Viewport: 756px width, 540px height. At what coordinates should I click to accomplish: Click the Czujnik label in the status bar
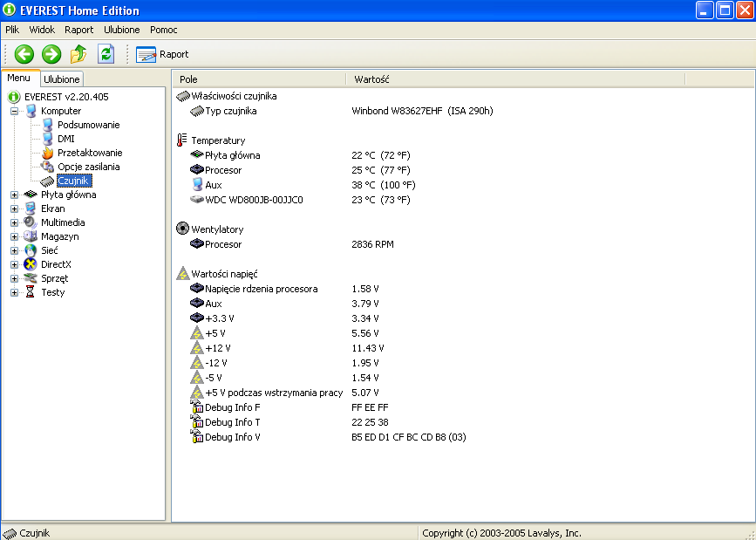[35, 533]
